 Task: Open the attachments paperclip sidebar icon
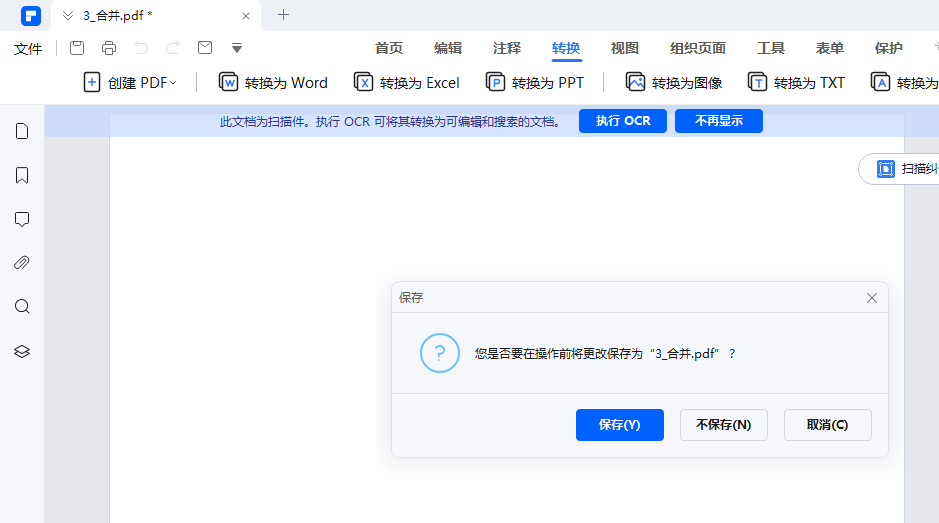tap(22, 263)
